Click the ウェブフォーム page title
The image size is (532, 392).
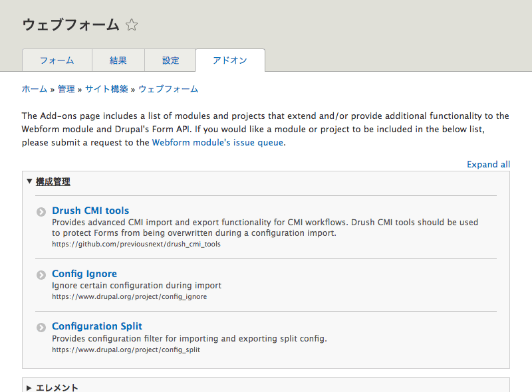(70, 25)
